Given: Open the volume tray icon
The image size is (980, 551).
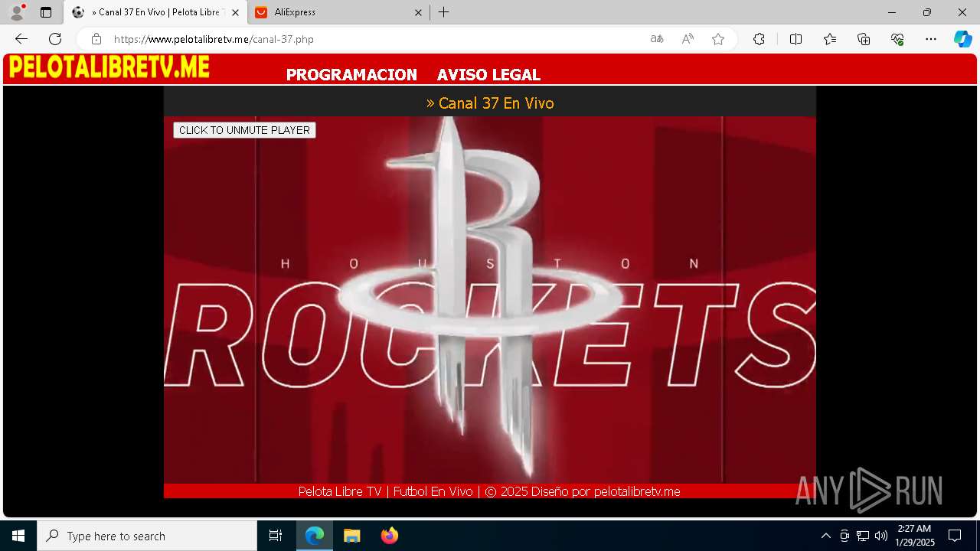Looking at the screenshot, I should 881,536.
